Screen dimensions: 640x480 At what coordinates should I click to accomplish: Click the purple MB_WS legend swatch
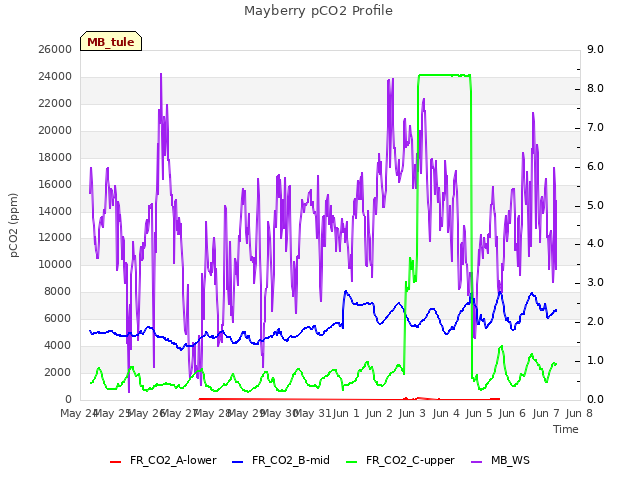[476, 462]
